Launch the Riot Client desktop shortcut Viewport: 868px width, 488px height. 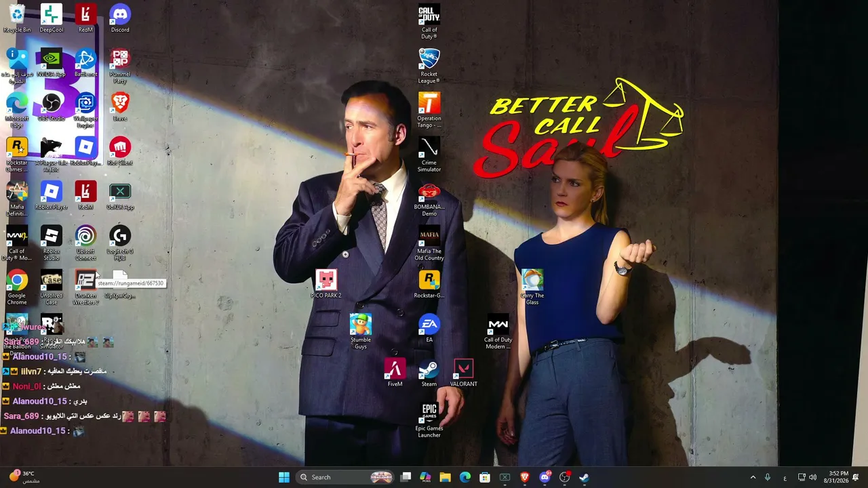(x=120, y=152)
